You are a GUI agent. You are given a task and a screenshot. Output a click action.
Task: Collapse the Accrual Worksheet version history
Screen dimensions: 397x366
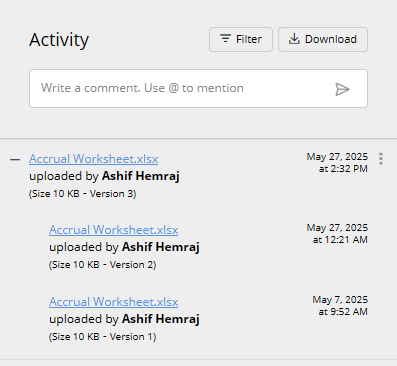click(15, 160)
